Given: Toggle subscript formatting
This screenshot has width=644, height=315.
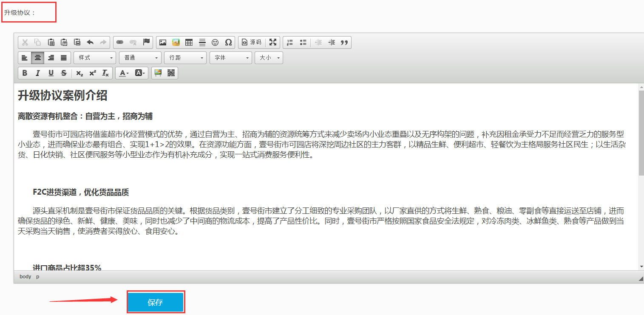Looking at the screenshot, I should (x=79, y=73).
